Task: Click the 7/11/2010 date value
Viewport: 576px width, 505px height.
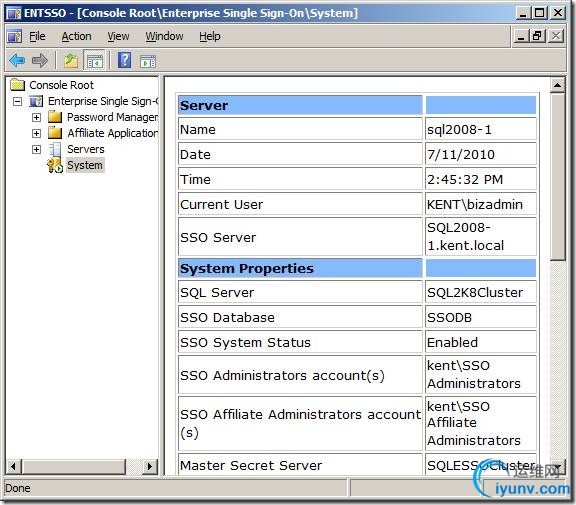Action: (x=461, y=155)
